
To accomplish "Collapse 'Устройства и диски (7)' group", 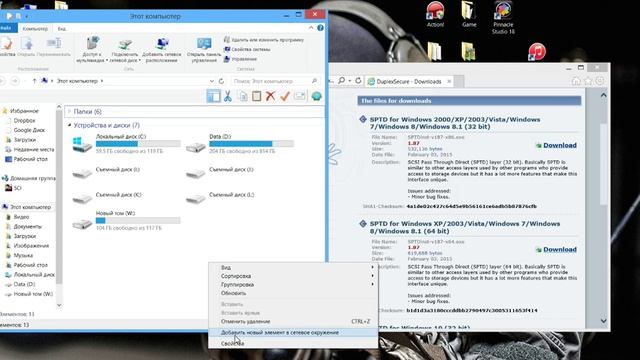I will click(x=69, y=125).
